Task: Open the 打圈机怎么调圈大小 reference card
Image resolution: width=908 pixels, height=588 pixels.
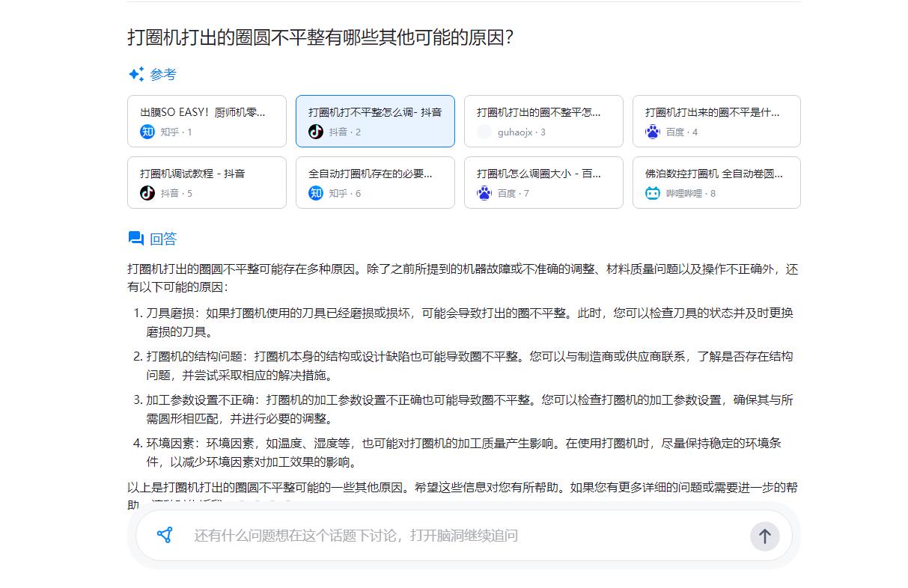Action: [543, 183]
